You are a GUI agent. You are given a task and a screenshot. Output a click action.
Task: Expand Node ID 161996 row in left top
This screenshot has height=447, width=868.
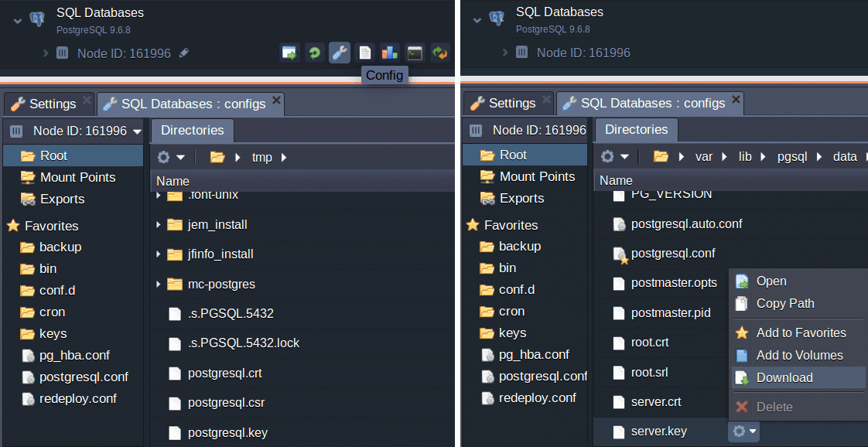tap(46, 53)
